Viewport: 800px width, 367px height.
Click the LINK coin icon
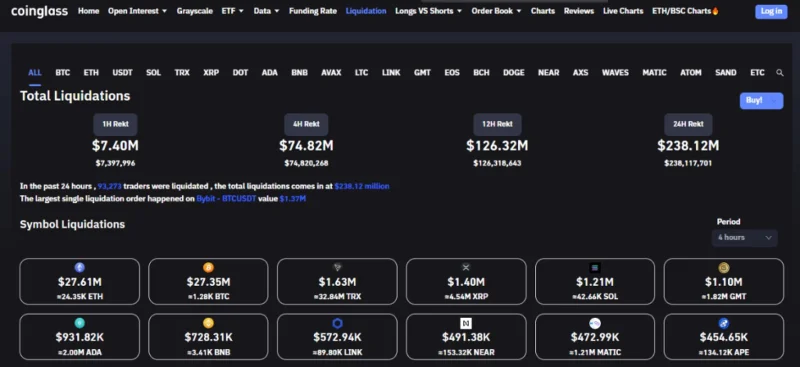[337, 323]
